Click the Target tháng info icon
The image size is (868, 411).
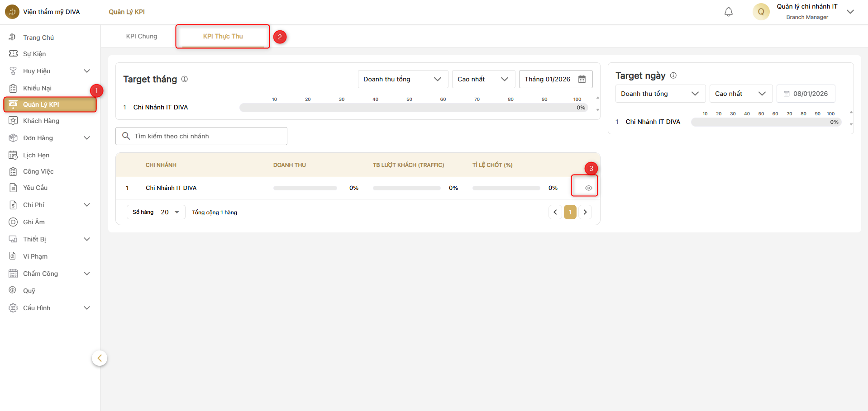pyautogui.click(x=185, y=79)
